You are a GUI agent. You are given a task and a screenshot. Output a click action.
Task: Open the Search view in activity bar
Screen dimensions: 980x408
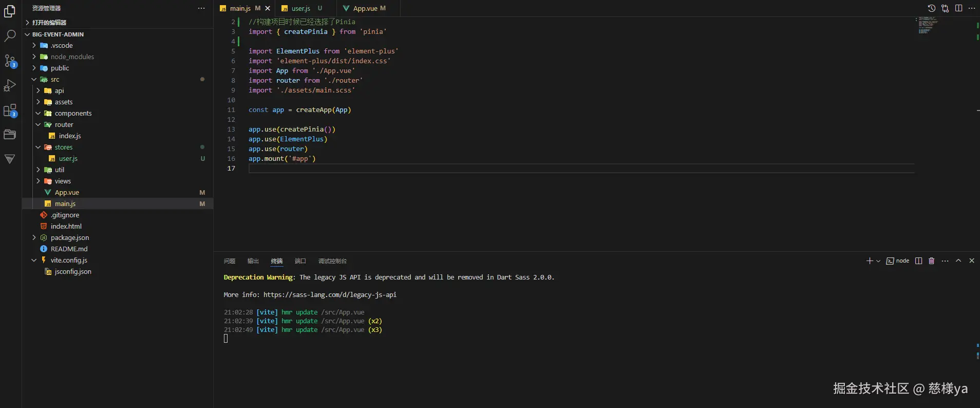(x=10, y=36)
